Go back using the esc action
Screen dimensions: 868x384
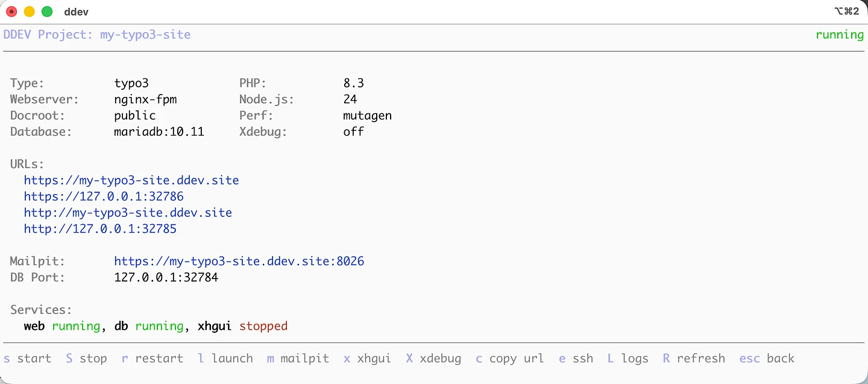click(766, 358)
